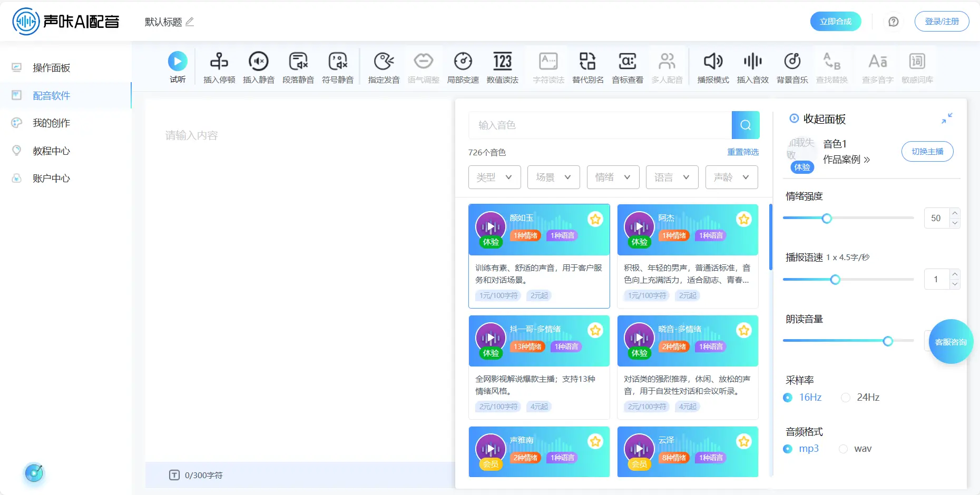The width and height of the screenshot is (980, 495).
Task: Click the 敏感词库 icon
Action: click(x=917, y=66)
